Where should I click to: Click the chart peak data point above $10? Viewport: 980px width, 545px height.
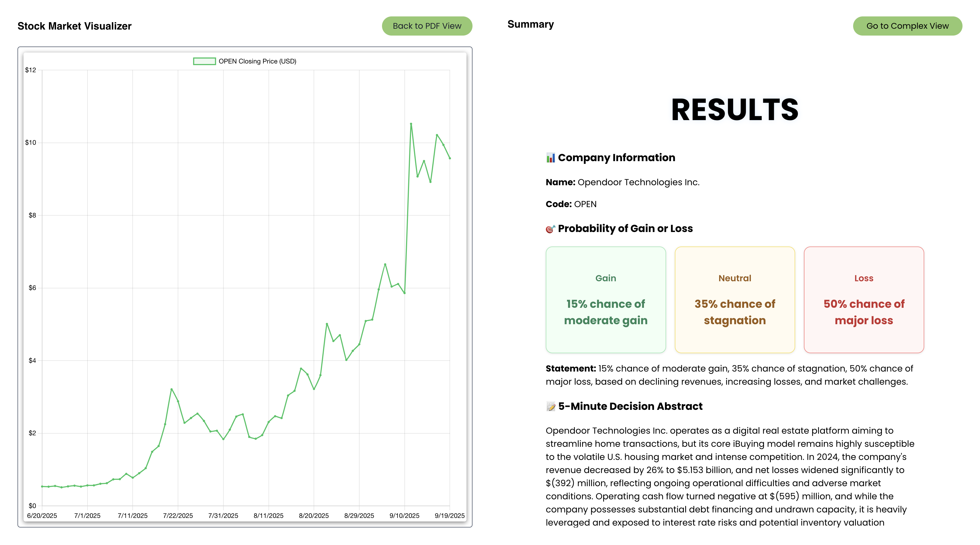click(411, 124)
